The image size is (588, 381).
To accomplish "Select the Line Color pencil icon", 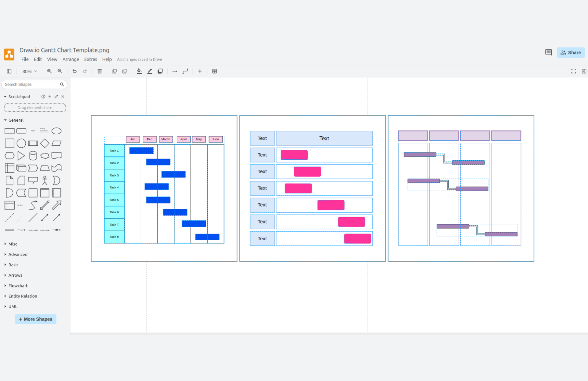I will [150, 71].
